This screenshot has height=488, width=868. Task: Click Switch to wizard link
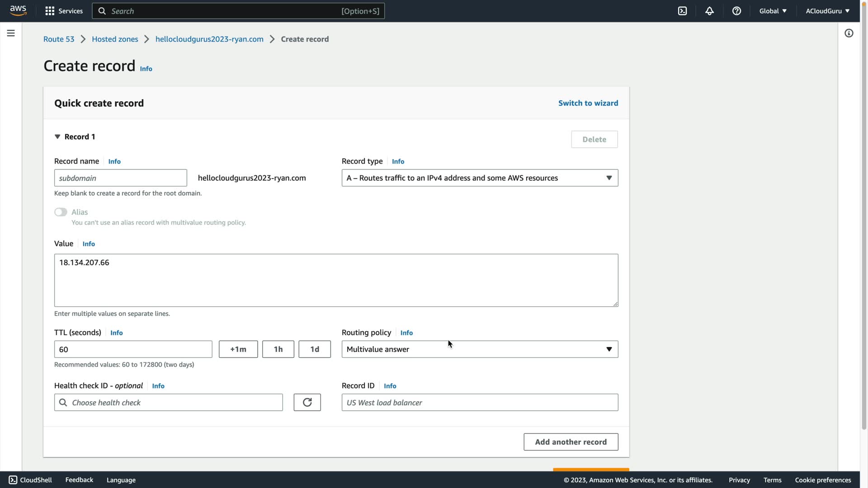[588, 103]
